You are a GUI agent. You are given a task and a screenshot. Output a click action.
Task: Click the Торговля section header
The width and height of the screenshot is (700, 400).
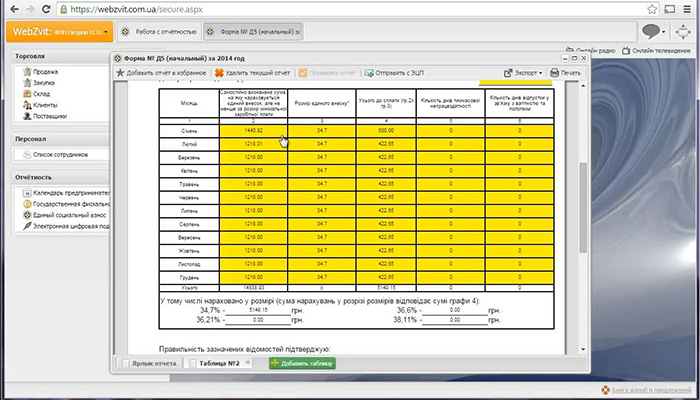coord(30,57)
